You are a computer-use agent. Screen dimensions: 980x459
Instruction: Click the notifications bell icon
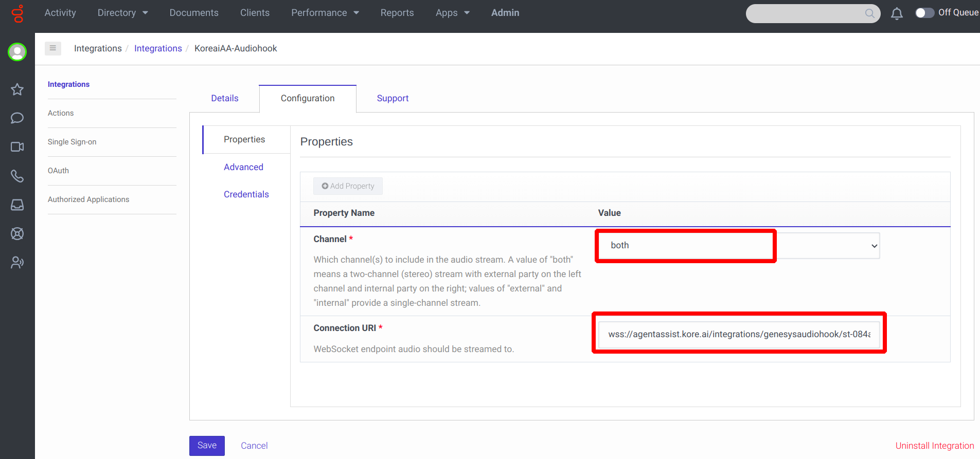point(897,13)
